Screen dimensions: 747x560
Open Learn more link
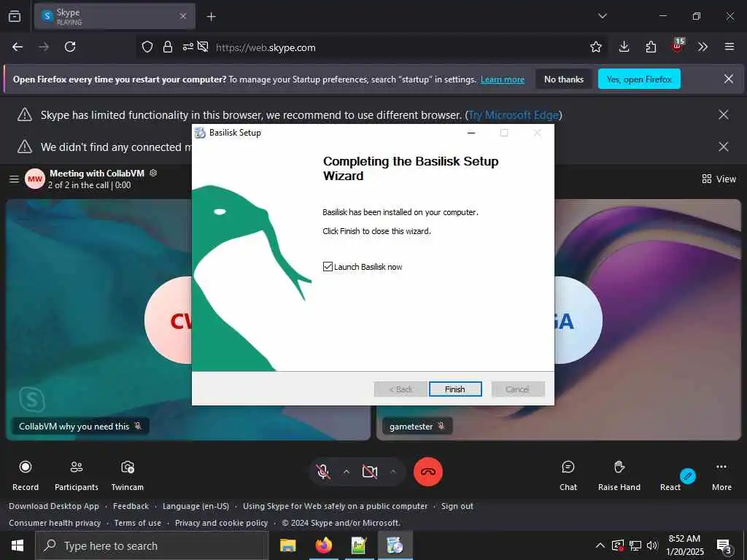click(502, 79)
